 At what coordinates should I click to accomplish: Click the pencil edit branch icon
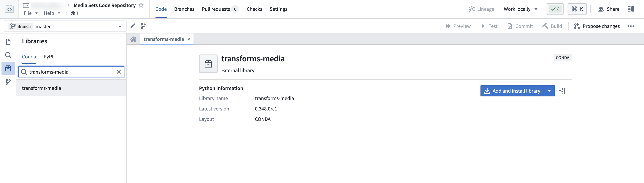pyautogui.click(x=132, y=26)
